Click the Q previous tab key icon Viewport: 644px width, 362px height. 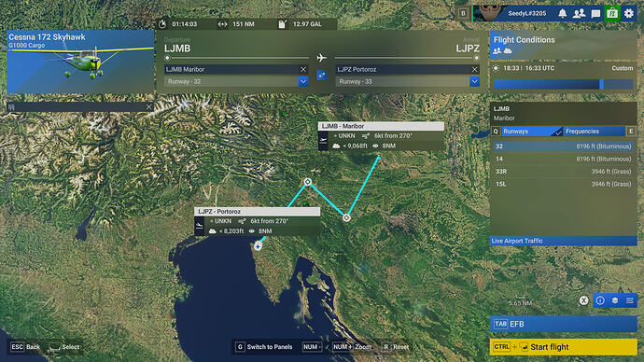496,132
